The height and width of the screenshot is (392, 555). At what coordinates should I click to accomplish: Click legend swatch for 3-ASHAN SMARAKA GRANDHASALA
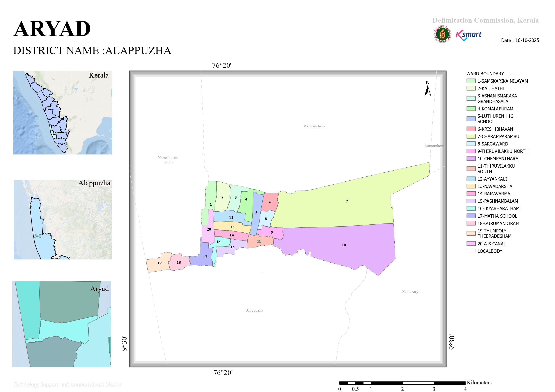click(x=471, y=99)
